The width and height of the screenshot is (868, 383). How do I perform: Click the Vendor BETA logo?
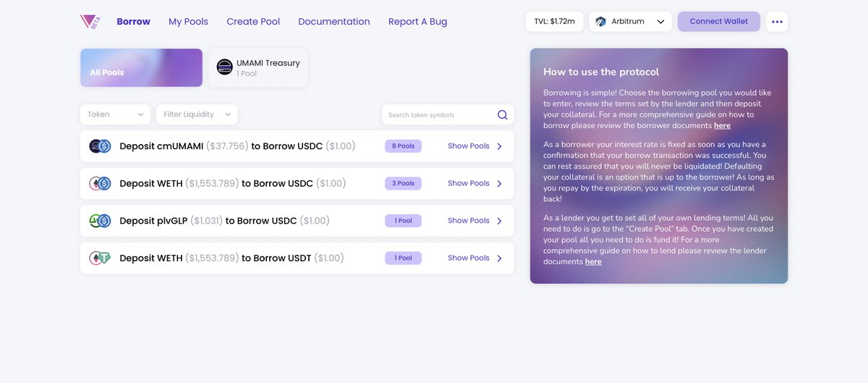point(90,22)
